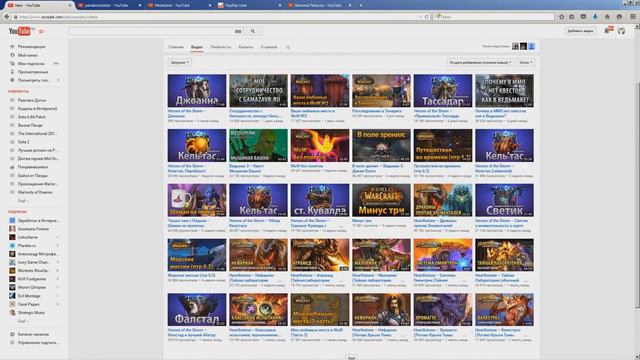Open the account avatar menu
This screenshot has height=360, width=640.
pyautogui.click(x=621, y=31)
